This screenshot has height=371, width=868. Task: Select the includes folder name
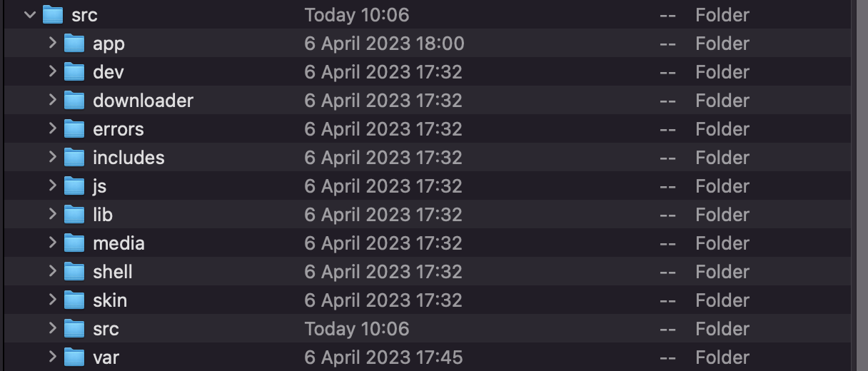(x=128, y=158)
